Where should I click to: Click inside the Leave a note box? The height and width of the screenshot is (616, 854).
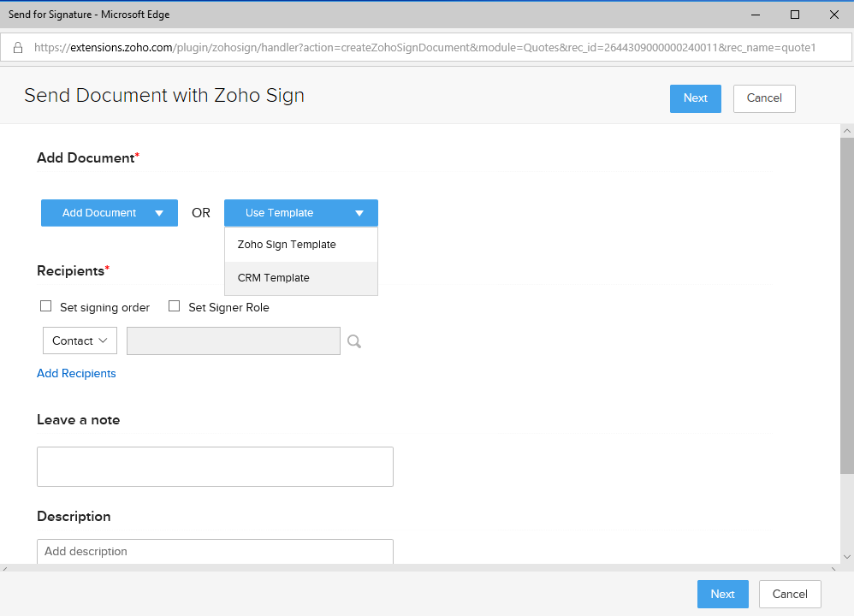(215, 467)
